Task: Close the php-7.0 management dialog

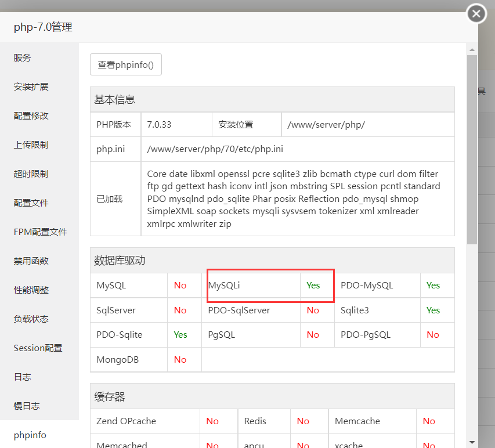Action: coord(476,13)
